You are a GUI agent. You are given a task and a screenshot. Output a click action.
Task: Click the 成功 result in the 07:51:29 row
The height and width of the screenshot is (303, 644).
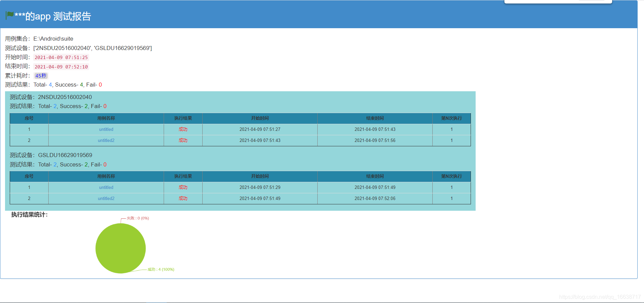(183, 188)
